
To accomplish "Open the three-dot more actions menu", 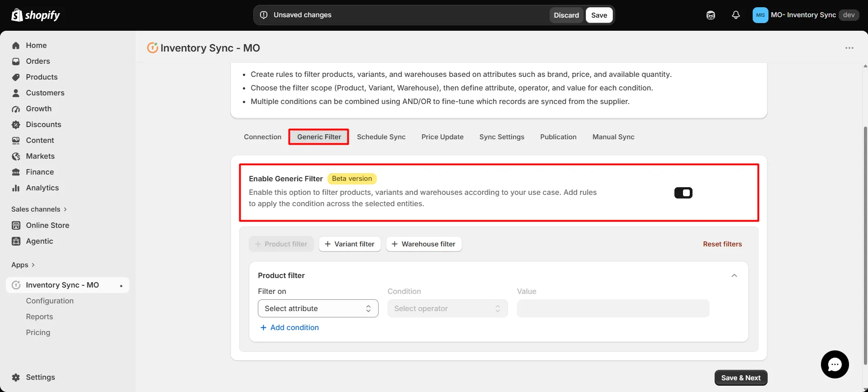I will point(849,48).
